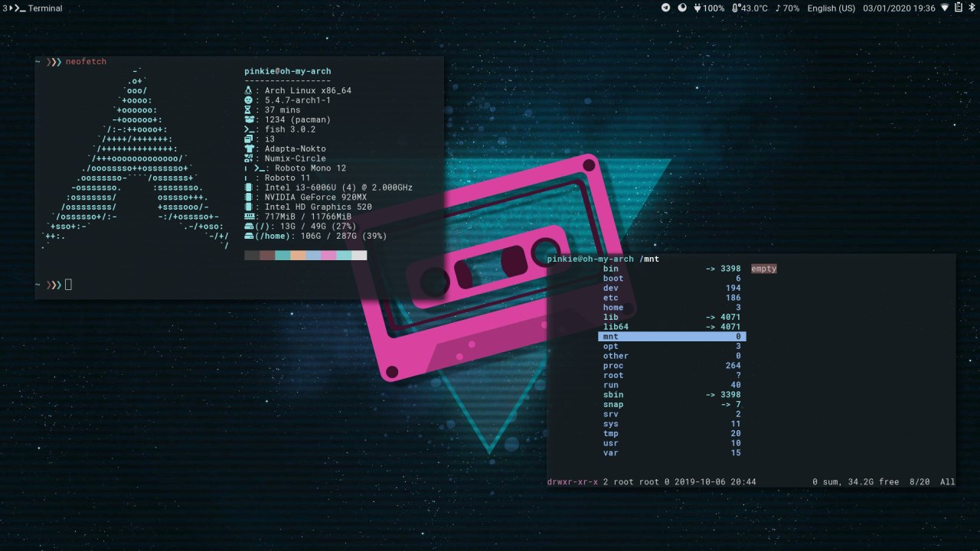Open the Wi-Fi network tray icon

coord(945,8)
